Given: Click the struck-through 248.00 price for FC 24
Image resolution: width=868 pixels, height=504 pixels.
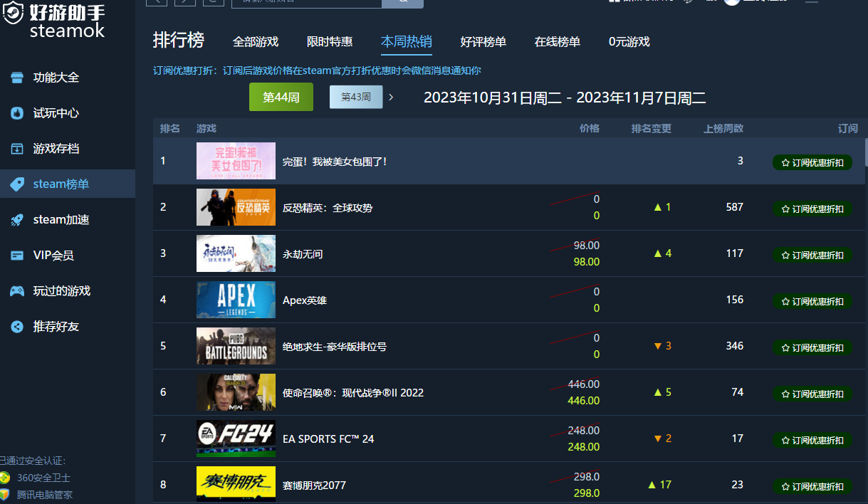Looking at the screenshot, I should click(584, 430).
